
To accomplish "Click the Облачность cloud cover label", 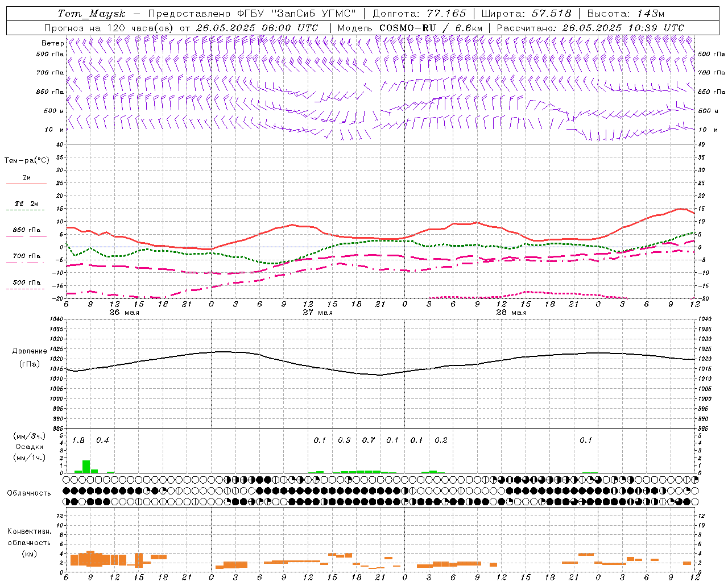I will (29, 493).
